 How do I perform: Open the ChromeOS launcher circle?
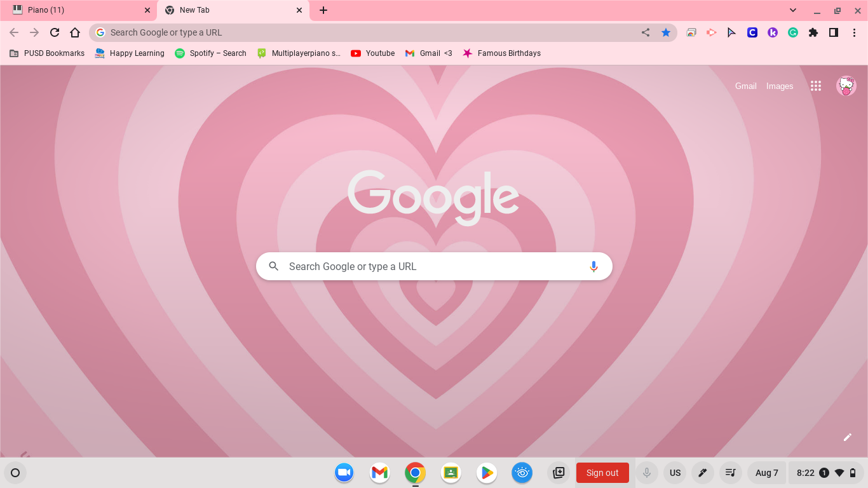tap(15, 473)
